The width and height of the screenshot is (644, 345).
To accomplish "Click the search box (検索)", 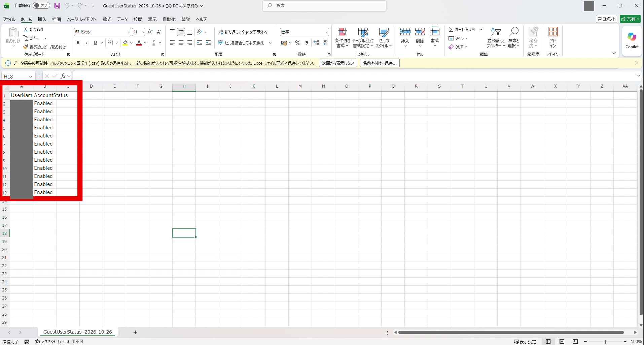I will tap(324, 6).
